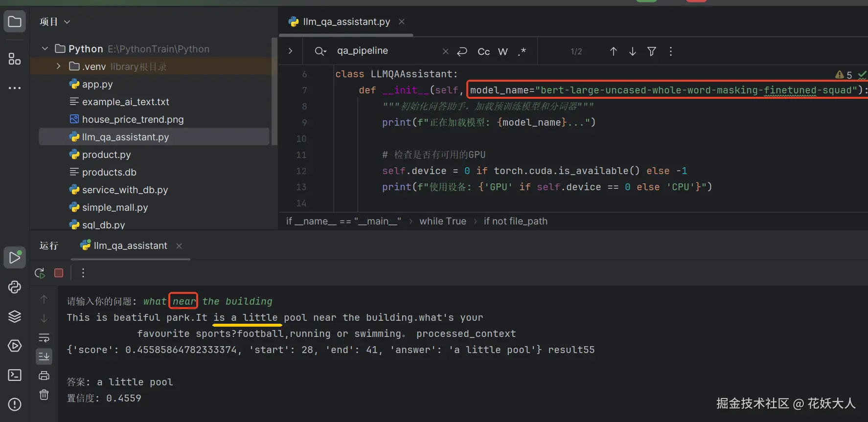Open the Run tool window icon

point(15,257)
